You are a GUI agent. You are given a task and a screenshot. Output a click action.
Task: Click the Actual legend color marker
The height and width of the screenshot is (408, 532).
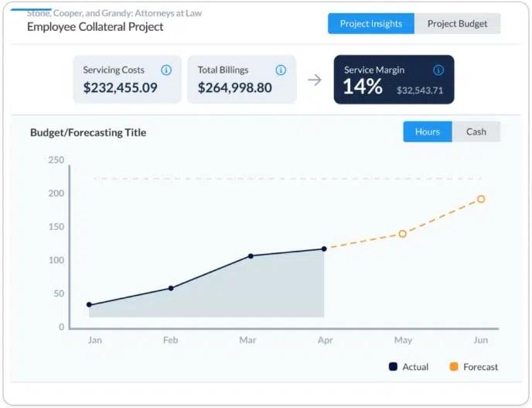pyautogui.click(x=393, y=367)
